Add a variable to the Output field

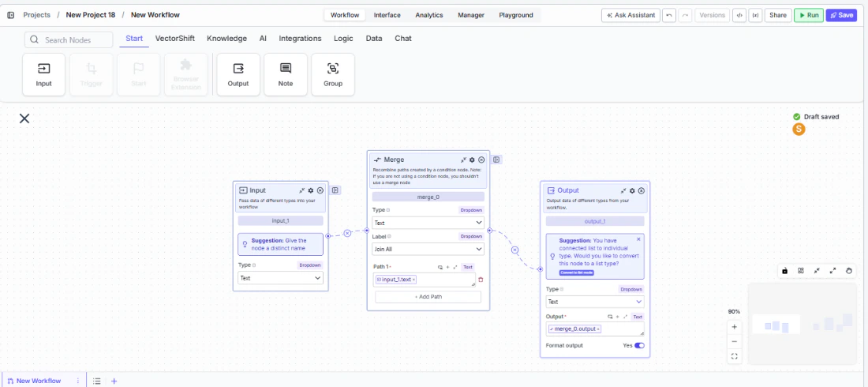pyautogui.click(x=617, y=317)
